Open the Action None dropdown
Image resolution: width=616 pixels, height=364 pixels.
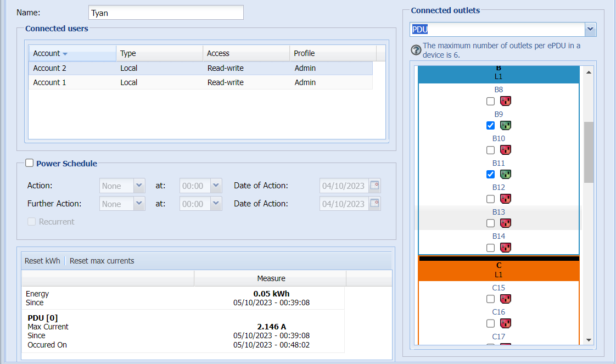pyautogui.click(x=139, y=186)
